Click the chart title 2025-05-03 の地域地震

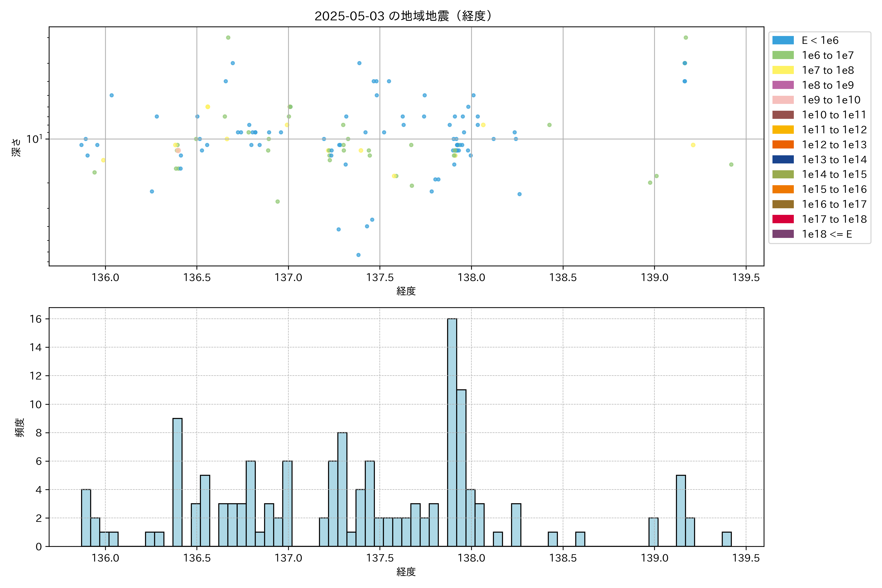[403, 16]
